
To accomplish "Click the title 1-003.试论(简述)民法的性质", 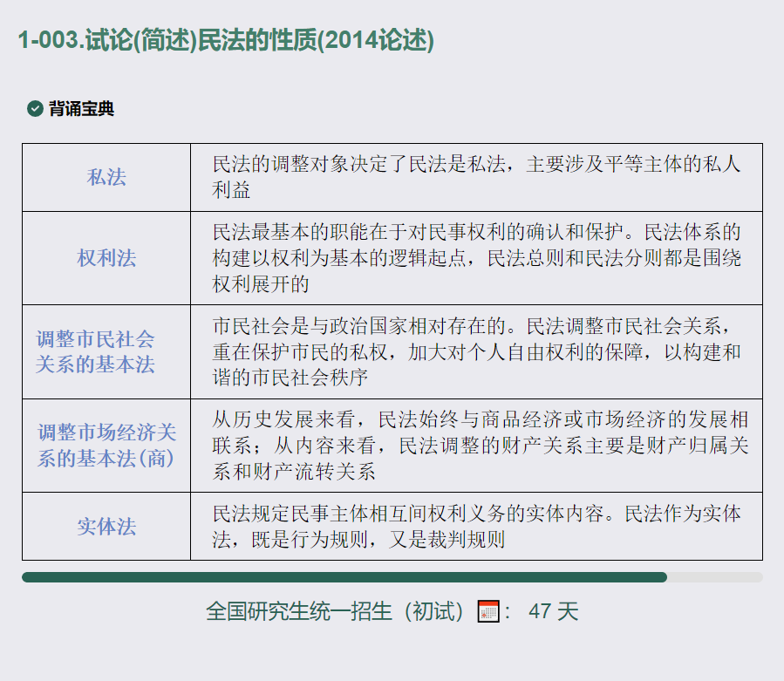I will [226, 40].
